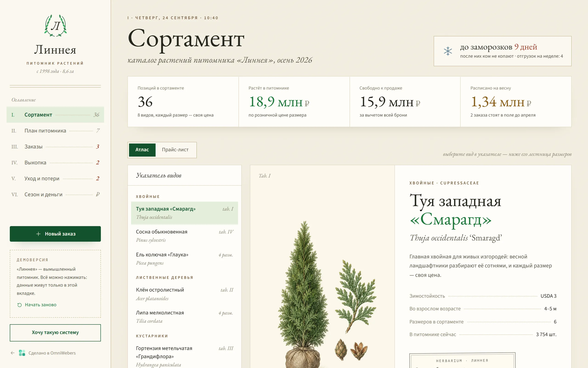Click the В питомнике сейчас 3 754 шт. row

pyautogui.click(x=483, y=334)
